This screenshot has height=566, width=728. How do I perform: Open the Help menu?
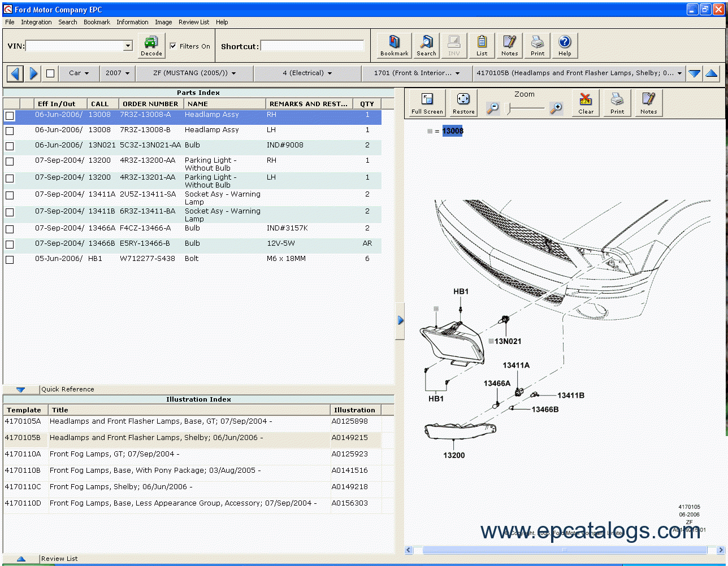pos(222,22)
